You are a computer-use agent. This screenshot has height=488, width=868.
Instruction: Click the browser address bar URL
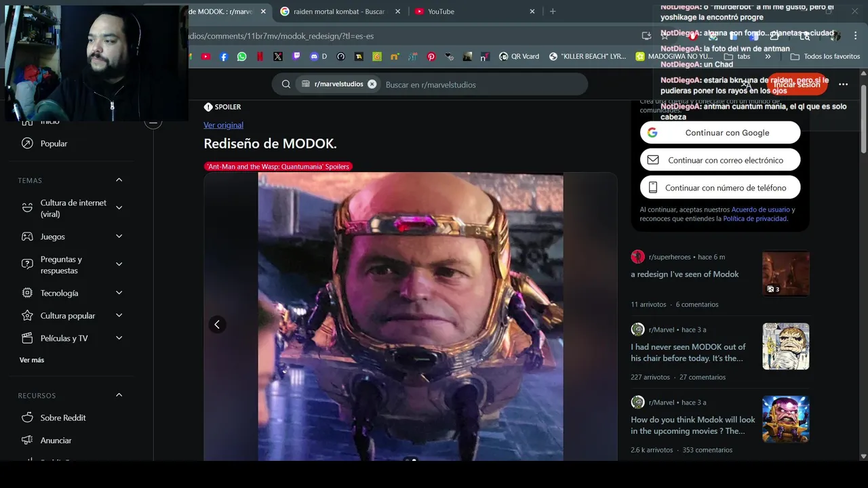pos(281,36)
